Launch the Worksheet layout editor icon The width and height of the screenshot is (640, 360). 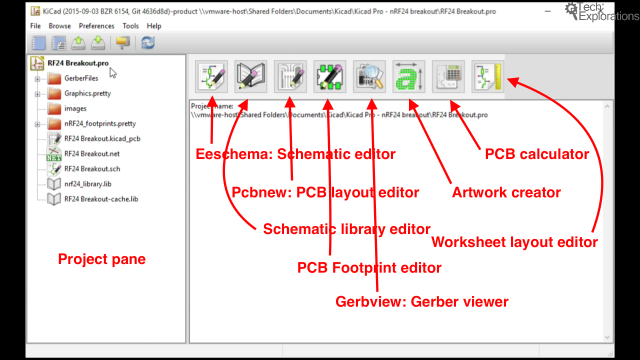488,76
